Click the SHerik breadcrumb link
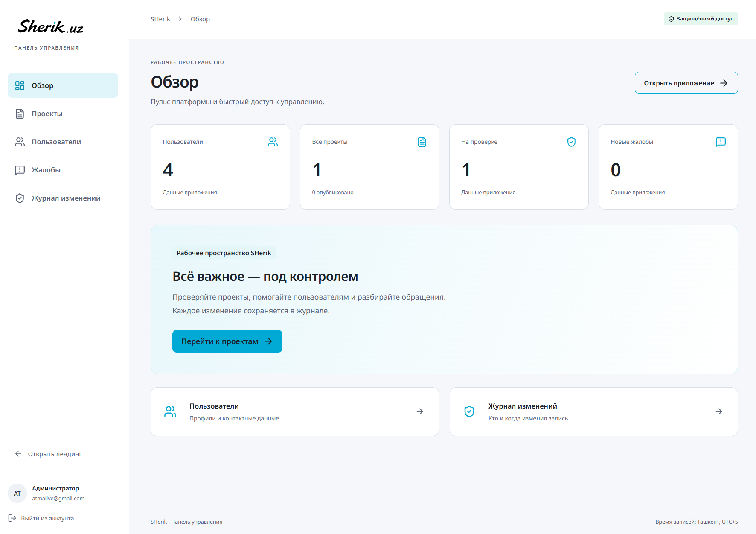Viewport: 756px width, 534px height. [x=160, y=19]
